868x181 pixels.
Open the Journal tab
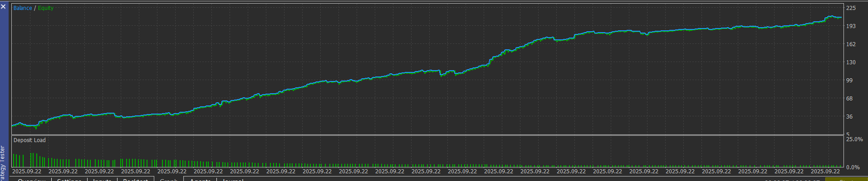click(x=233, y=179)
